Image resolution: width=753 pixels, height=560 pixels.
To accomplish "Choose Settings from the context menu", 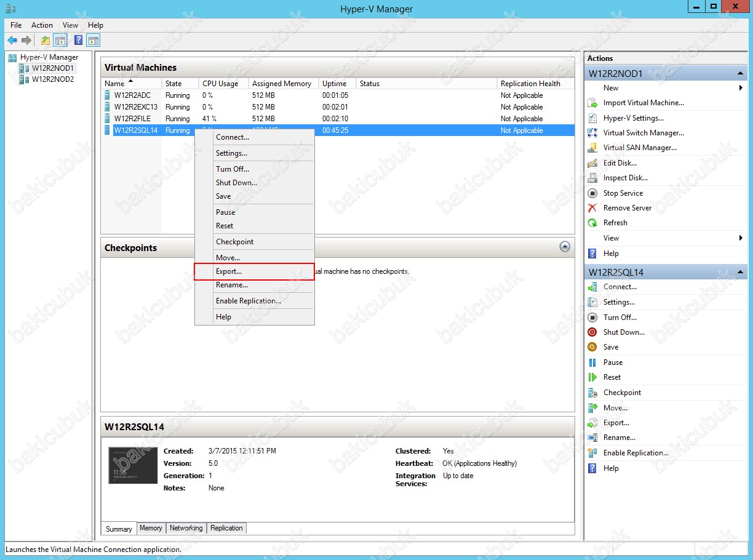I will pos(255,153).
